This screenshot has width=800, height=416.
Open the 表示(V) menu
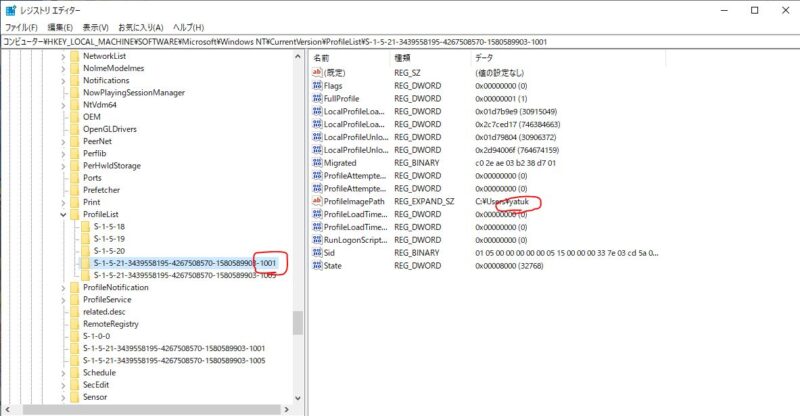(x=95, y=28)
